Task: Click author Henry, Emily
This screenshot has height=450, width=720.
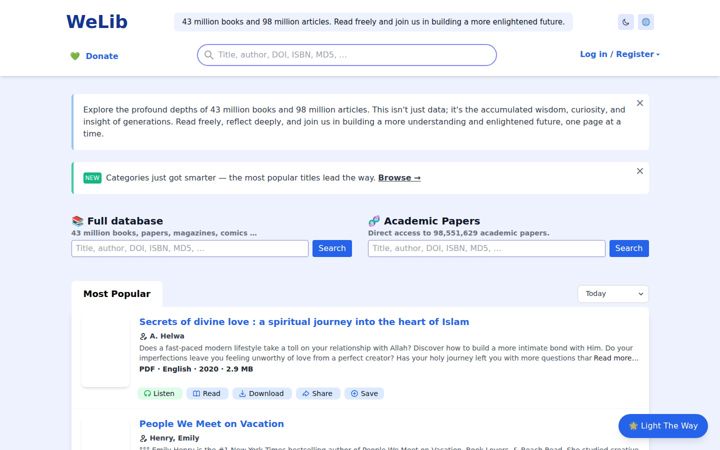Action: tap(174, 438)
